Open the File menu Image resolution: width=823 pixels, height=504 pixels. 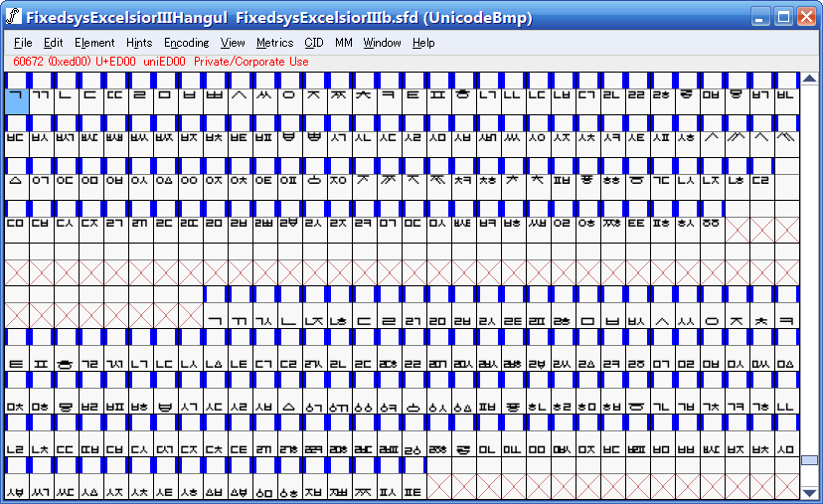pyautogui.click(x=24, y=43)
